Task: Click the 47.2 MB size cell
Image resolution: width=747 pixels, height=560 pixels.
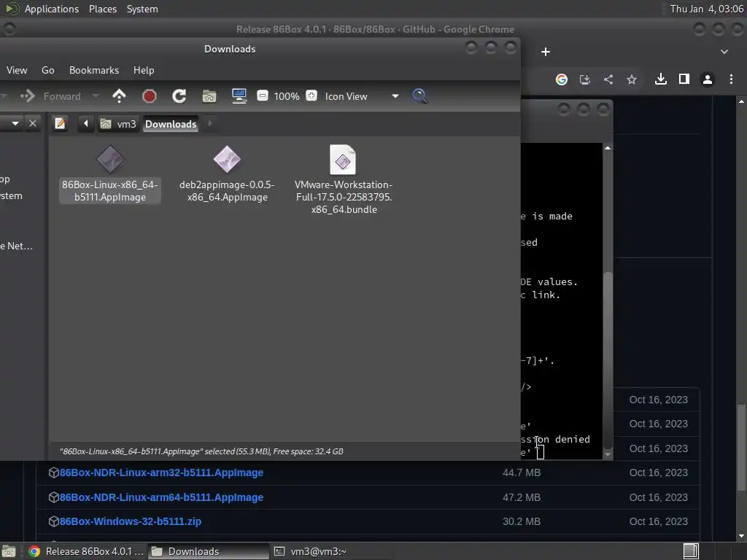Action: [521, 497]
